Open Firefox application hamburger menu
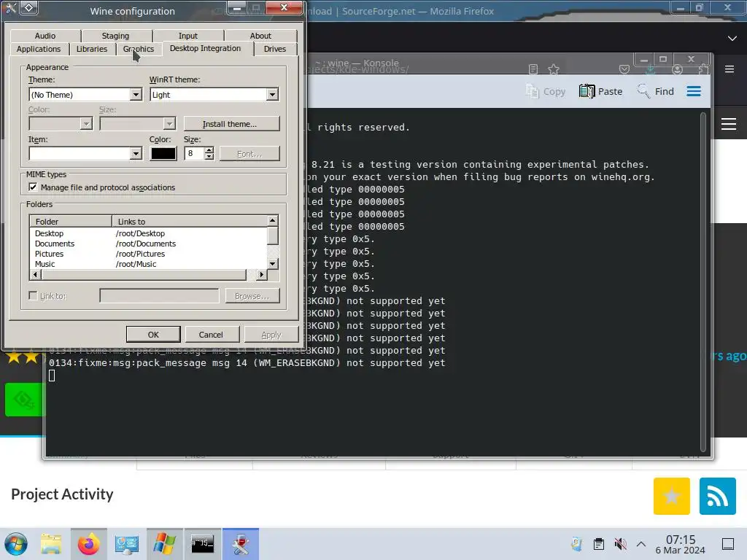Viewport: 747px width, 560px height. [x=729, y=69]
